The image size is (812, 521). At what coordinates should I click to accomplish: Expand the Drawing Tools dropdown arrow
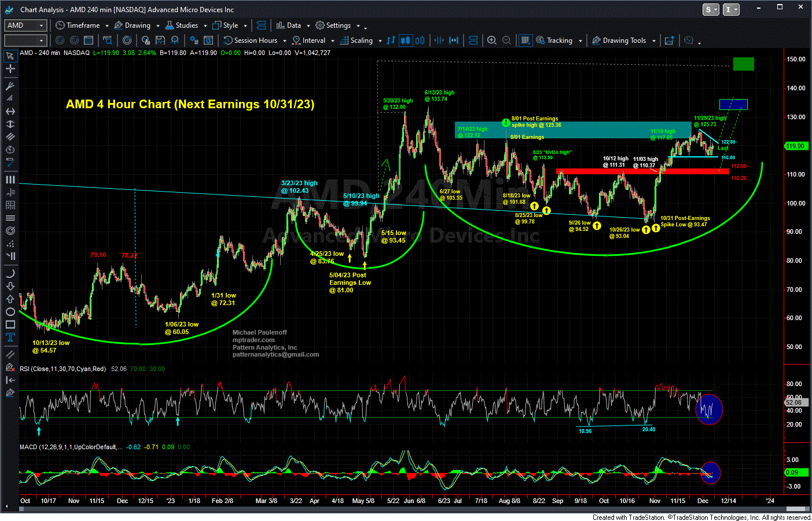click(653, 41)
